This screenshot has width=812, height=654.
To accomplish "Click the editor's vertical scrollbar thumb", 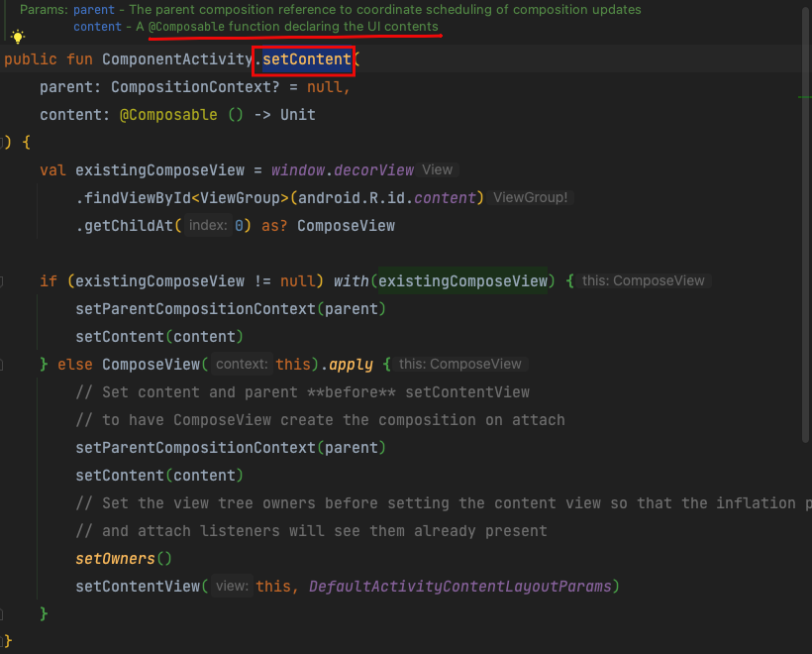I will [805, 225].
